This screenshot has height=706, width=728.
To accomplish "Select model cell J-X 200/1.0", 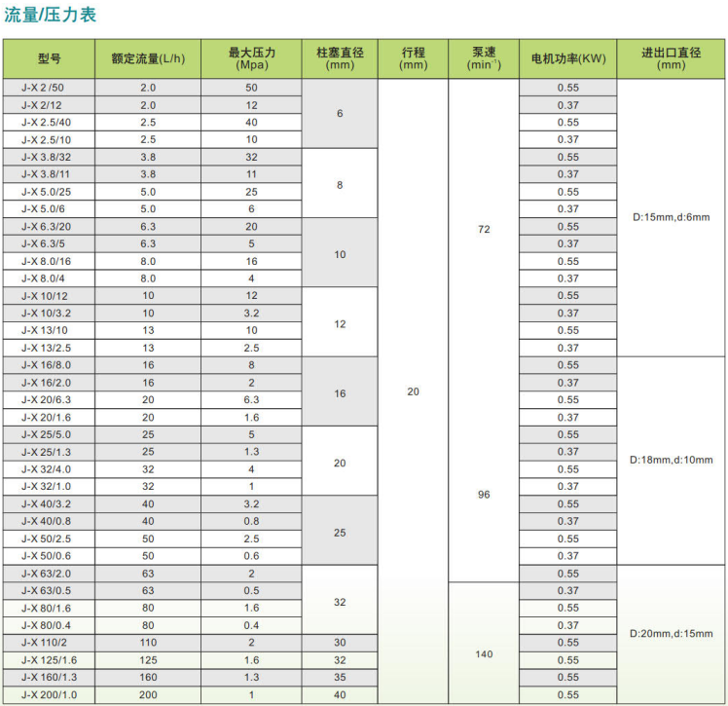I will click(x=50, y=695).
